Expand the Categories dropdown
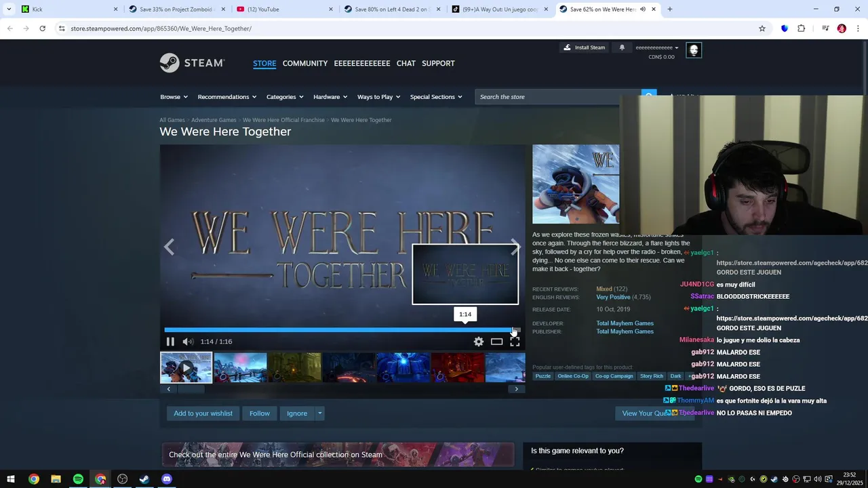Screen dimensions: 868x488 [x=285, y=97]
